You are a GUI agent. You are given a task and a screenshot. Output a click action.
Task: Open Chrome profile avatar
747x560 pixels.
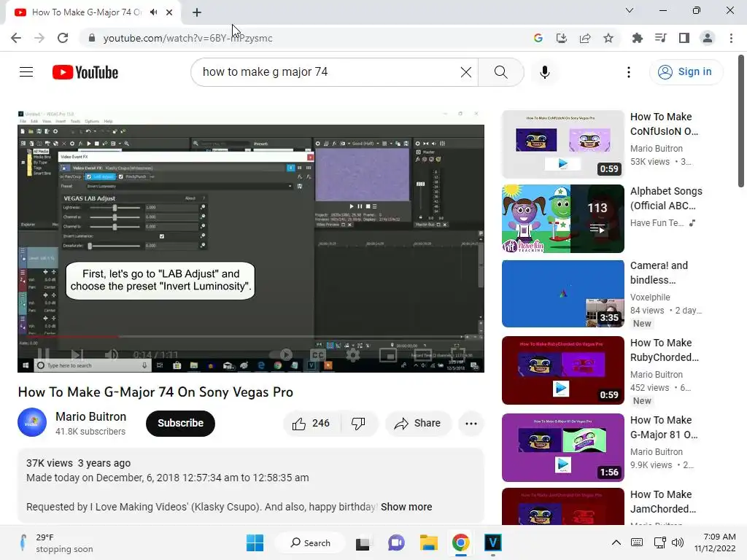pyautogui.click(x=708, y=38)
